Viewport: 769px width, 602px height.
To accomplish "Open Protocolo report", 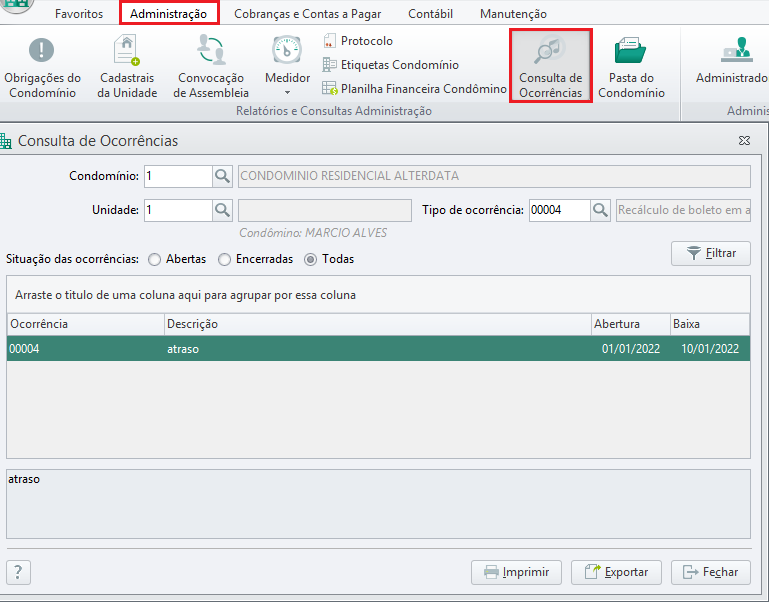I will coord(358,41).
